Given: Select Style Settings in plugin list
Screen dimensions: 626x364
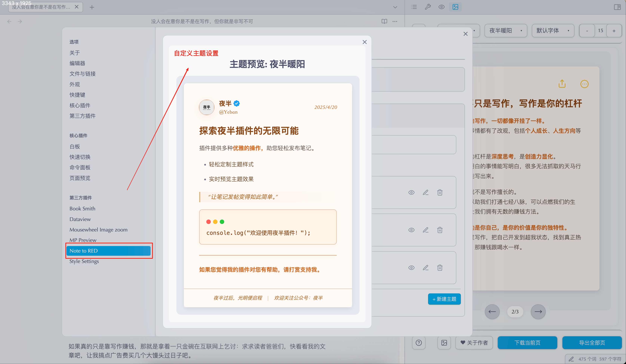Looking at the screenshot, I should click(x=84, y=261).
